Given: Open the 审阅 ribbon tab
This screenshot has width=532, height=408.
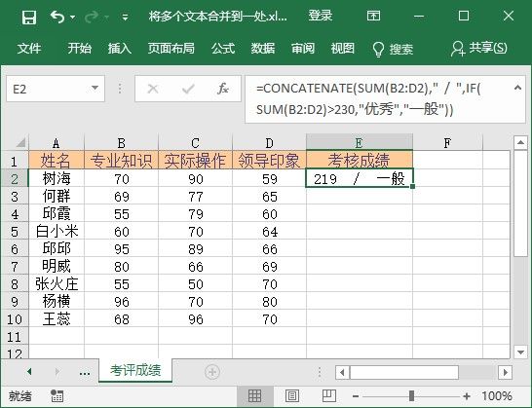Looking at the screenshot, I should [303, 48].
